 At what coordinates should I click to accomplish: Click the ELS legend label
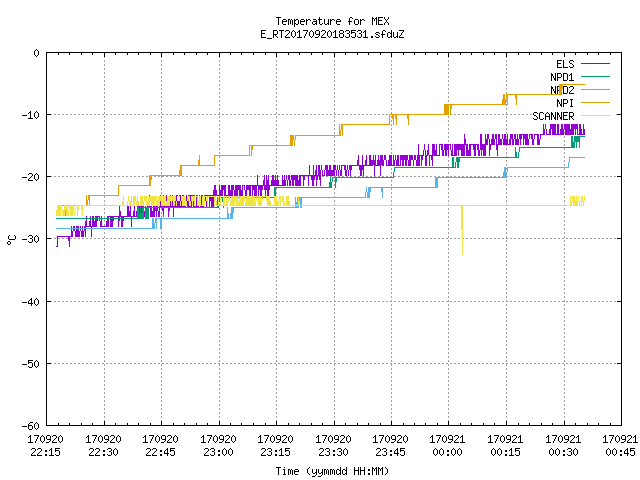point(565,64)
